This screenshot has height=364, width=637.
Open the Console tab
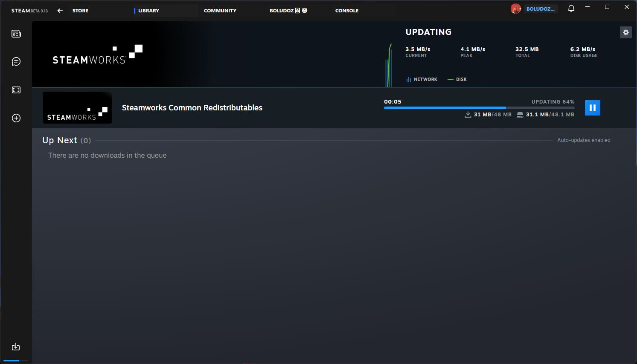[x=347, y=11]
